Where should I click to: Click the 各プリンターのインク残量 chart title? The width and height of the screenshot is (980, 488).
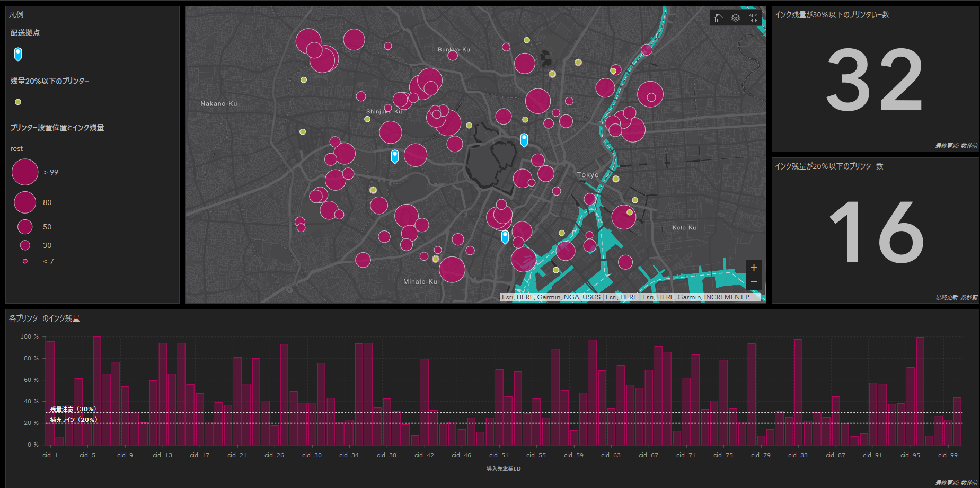45,318
